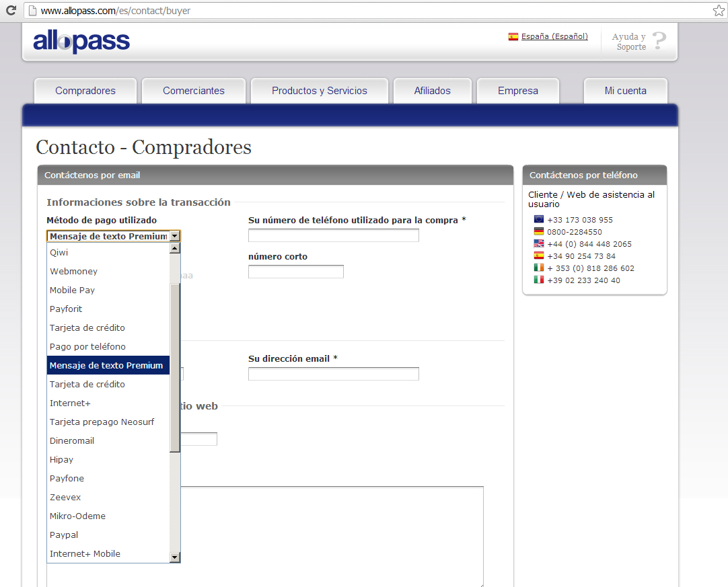Click the dropdown list scrollbar thumb
The image size is (728, 587).
click(x=174, y=368)
